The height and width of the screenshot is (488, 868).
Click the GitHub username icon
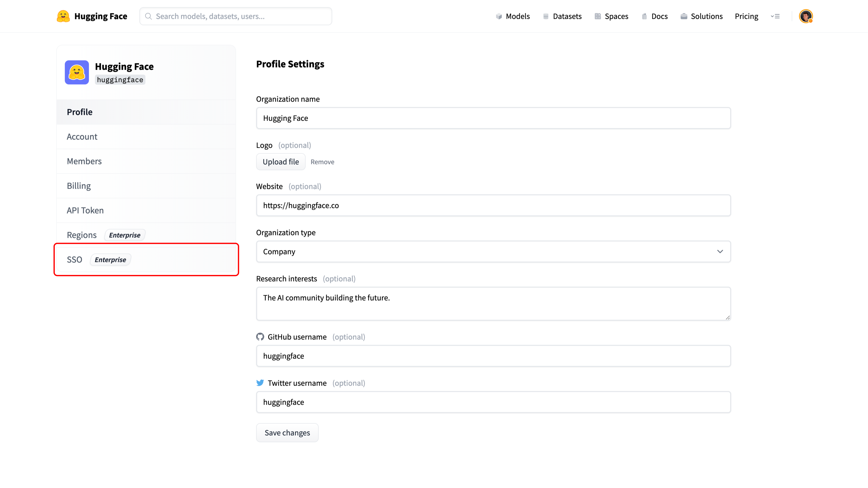point(260,337)
